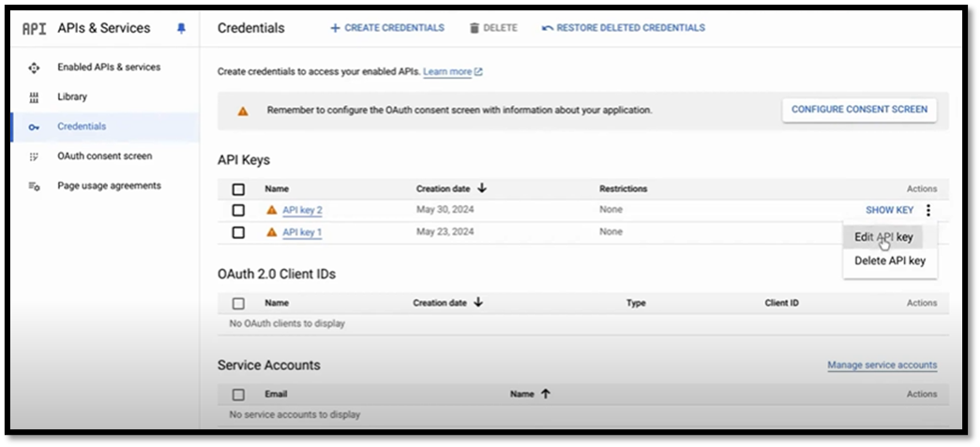Open Manage service accounts link
The width and height of the screenshot is (980, 447).
pyautogui.click(x=882, y=365)
